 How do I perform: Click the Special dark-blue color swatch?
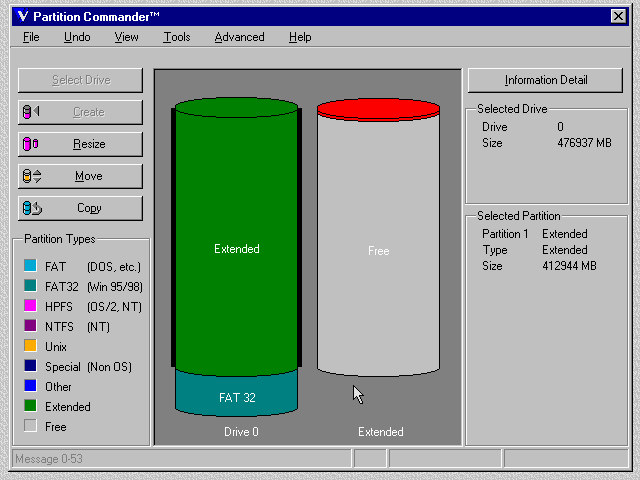pos(30,365)
